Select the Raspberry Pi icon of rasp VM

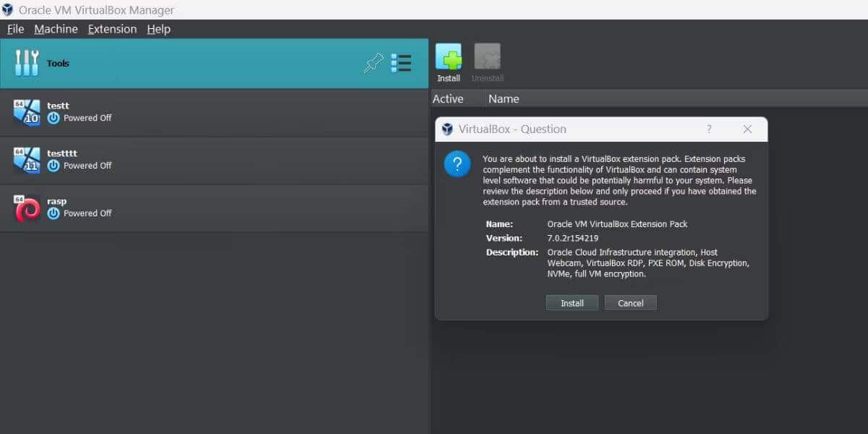pyautogui.click(x=27, y=208)
